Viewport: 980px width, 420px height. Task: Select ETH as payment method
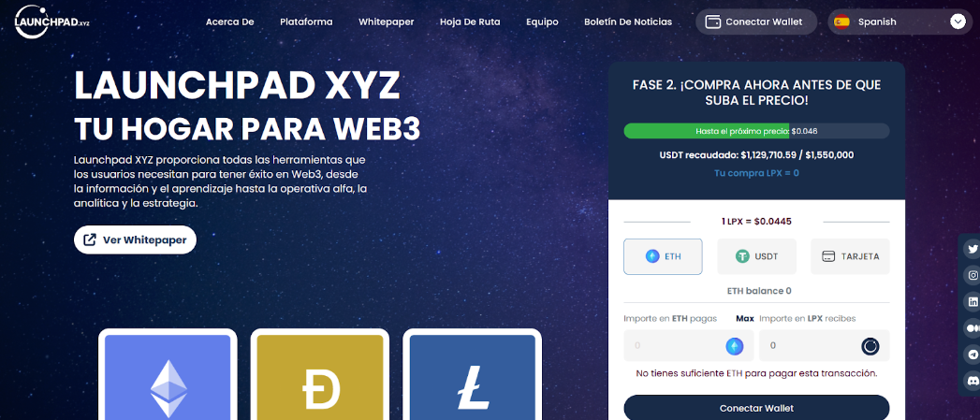[x=663, y=256]
